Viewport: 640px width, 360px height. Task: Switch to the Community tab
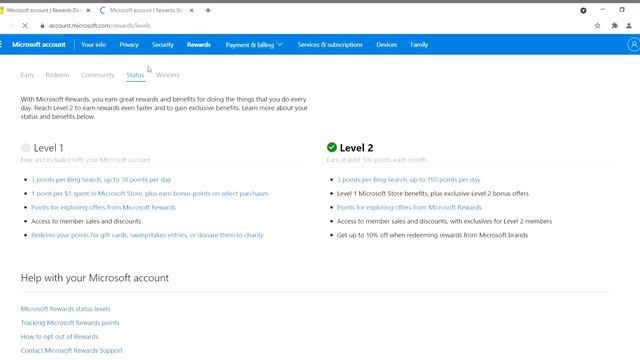click(x=98, y=75)
